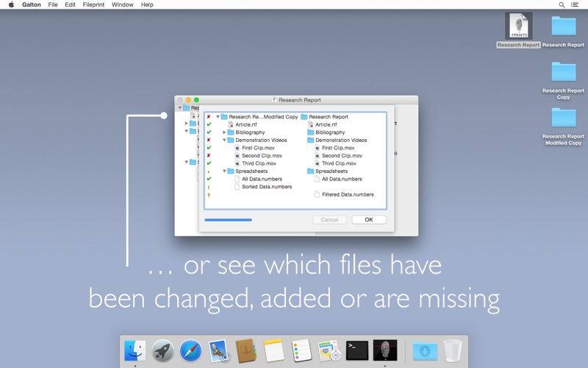Open Notes icon in the Dock
Image resolution: width=588 pixels, height=368 pixels.
point(273,350)
